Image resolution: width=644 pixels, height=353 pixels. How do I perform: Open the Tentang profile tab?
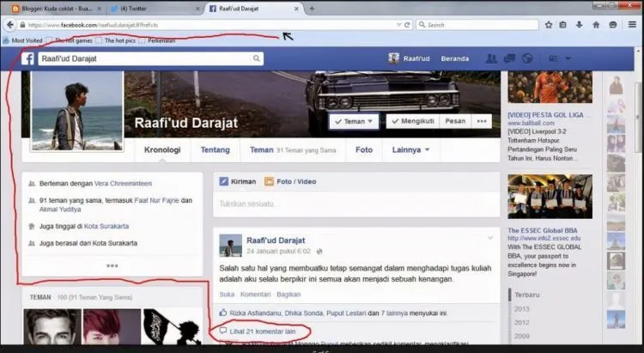(215, 150)
